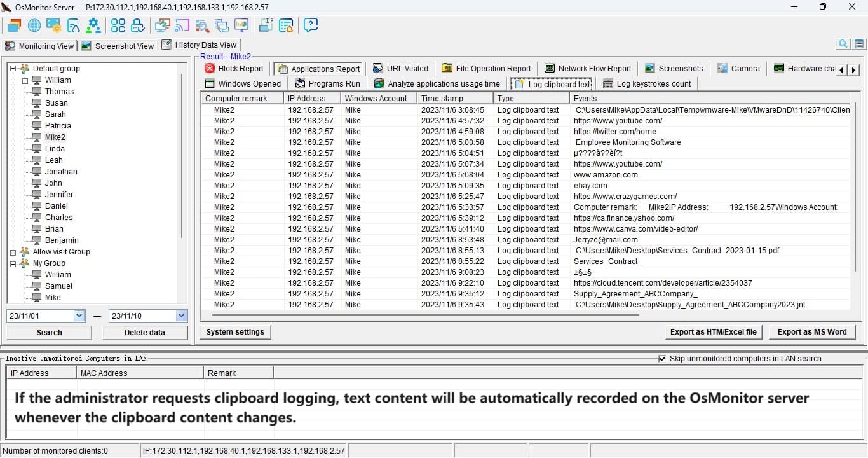Open the start date 23/11/01 dropdown

coord(79,316)
